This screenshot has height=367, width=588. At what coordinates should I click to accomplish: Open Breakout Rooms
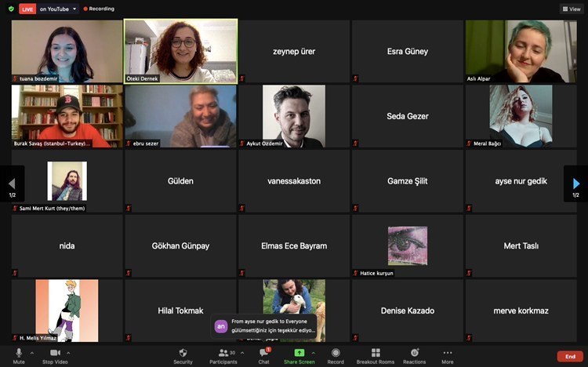(376, 354)
